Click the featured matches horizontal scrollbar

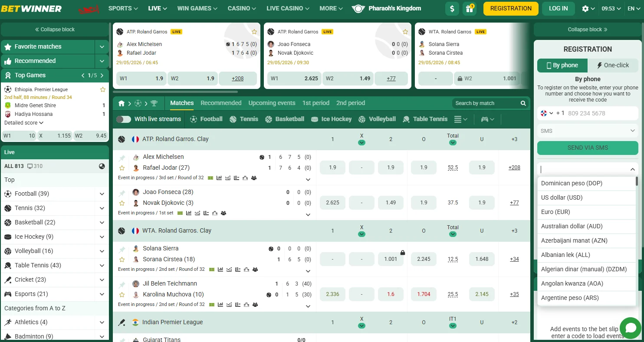pyautogui.click(x=175, y=92)
